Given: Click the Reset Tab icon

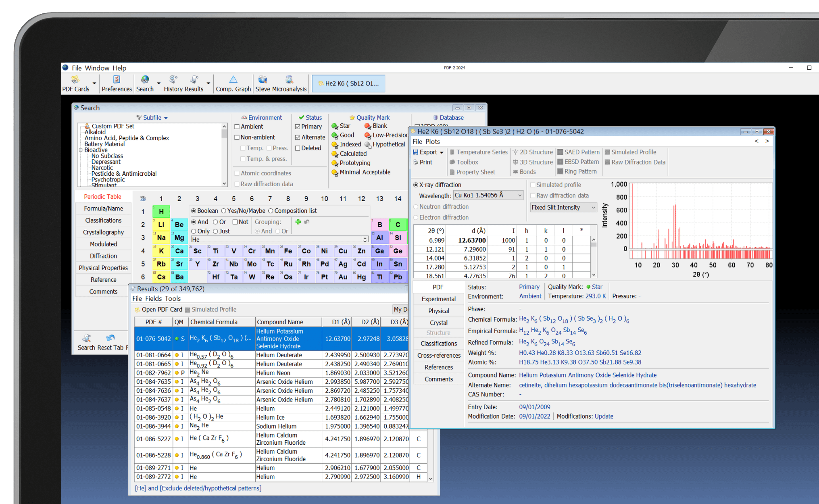Looking at the screenshot, I should (x=110, y=338).
